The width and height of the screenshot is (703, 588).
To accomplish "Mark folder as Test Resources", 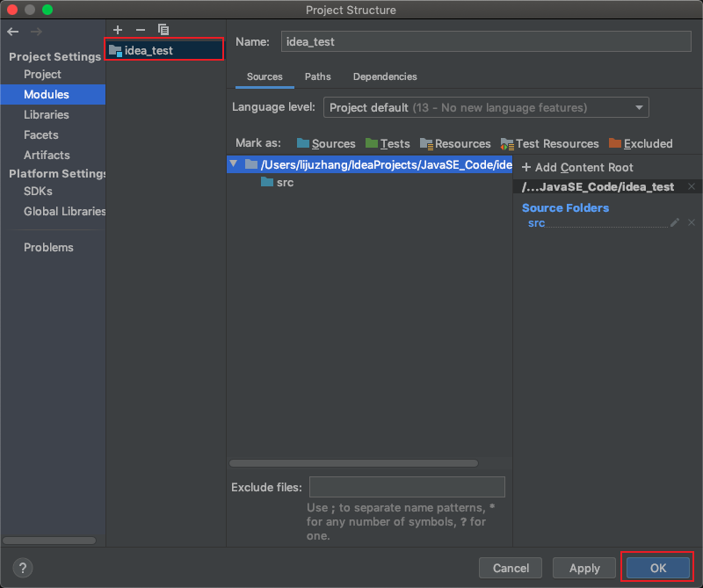I will coord(550,143).
